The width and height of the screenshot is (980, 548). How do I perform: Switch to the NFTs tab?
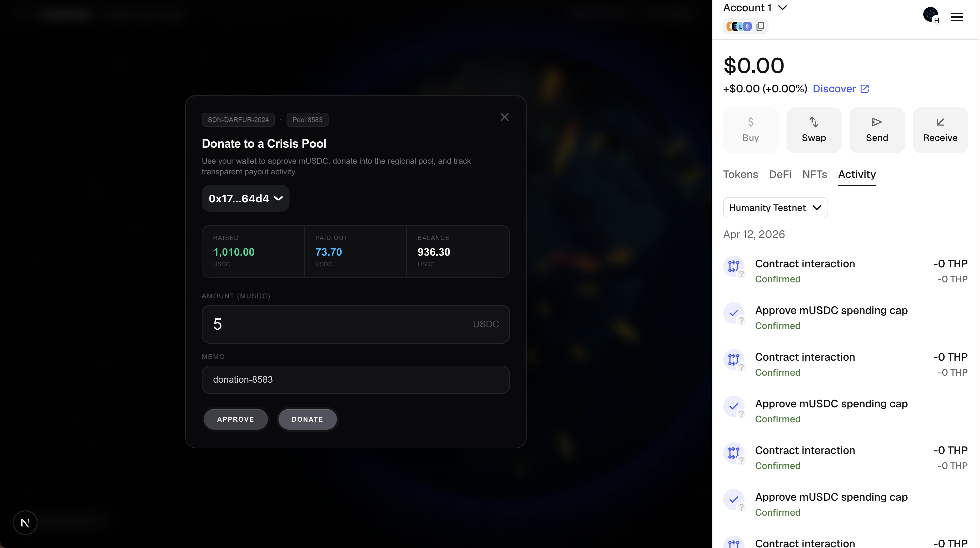[x=814, y=174]
